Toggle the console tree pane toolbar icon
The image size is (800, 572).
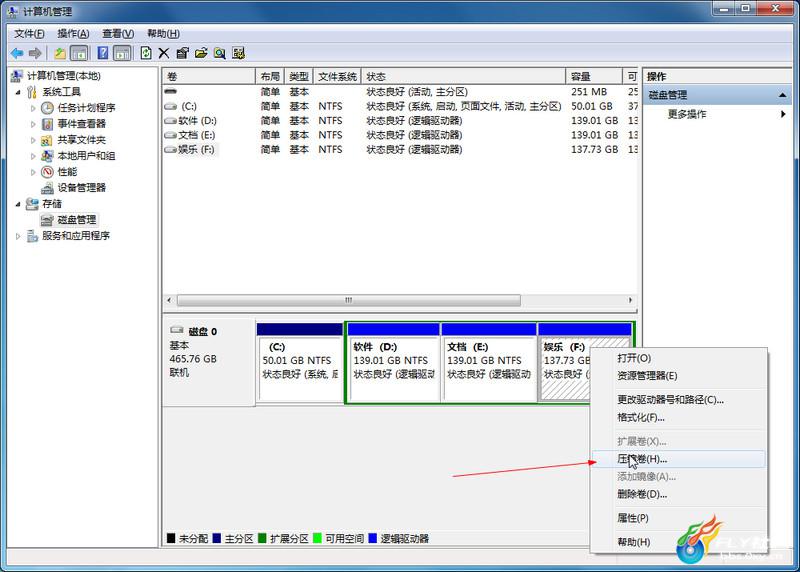click(79, 53)
